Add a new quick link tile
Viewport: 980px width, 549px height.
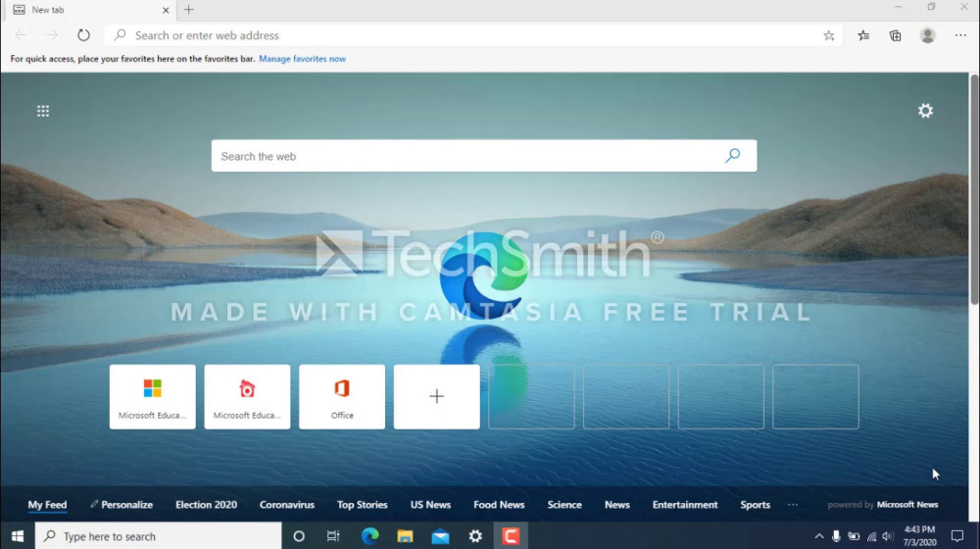pyautogui.click(x=437, y=397)
